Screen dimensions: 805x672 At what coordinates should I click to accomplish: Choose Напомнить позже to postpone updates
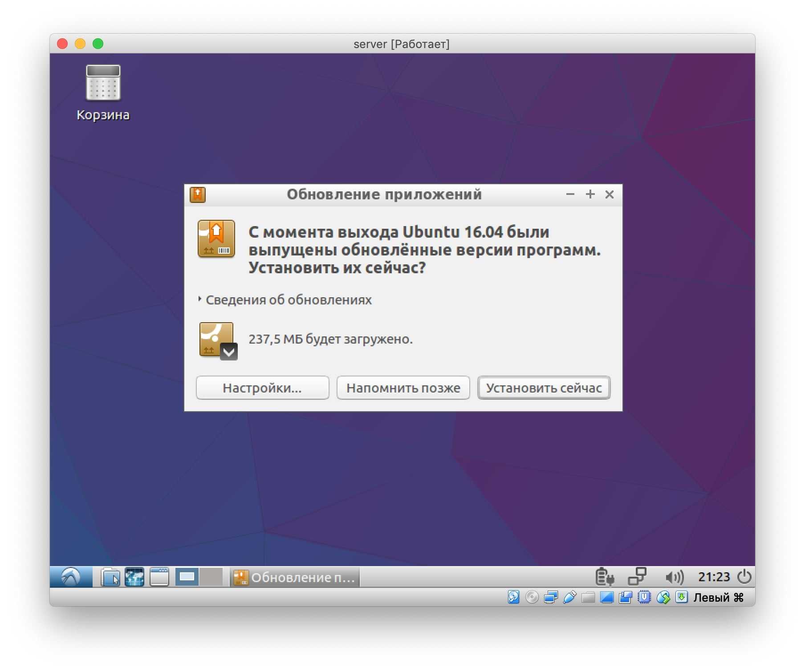tap(403, 388)
